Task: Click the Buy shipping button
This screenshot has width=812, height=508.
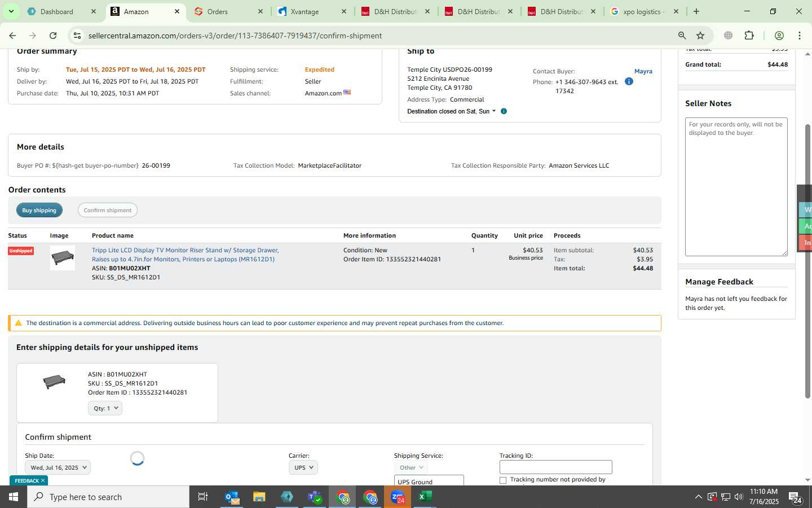Action: [39, 210]
